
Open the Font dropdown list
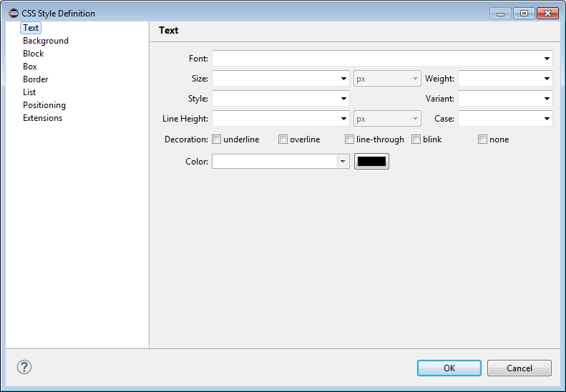547,59
